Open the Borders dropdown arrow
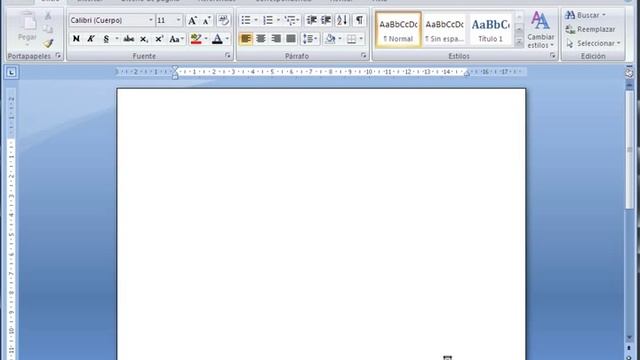The width and height of the screenshot is (640, 360). click(x=361, y=39)
